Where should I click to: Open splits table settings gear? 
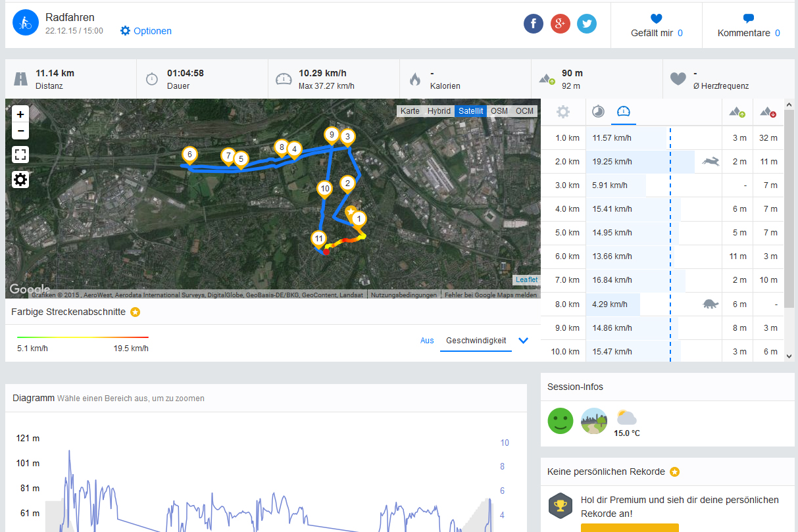tap(563, 112)
